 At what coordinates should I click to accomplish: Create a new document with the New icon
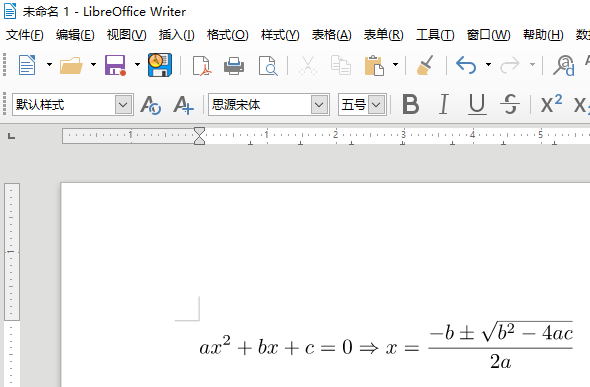tap(27, 65)
